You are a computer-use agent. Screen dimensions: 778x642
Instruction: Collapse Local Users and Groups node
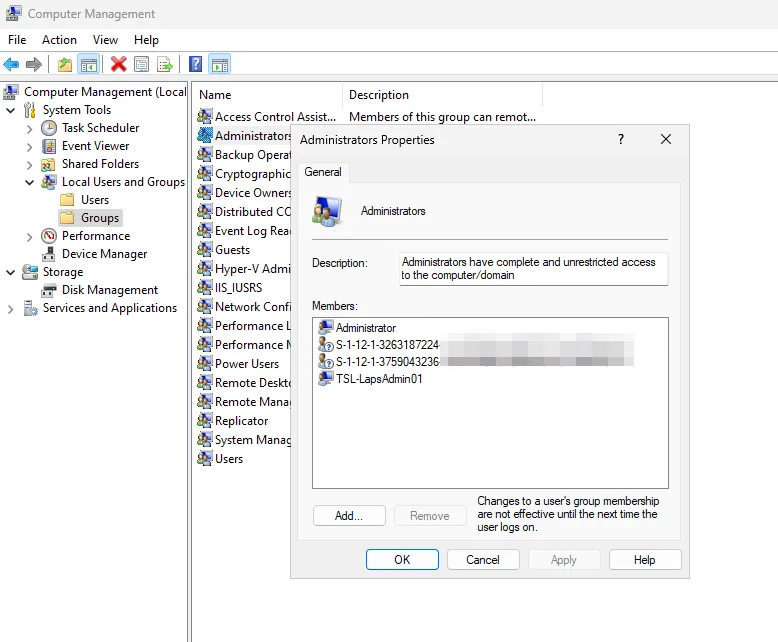(x=29, y=183)
